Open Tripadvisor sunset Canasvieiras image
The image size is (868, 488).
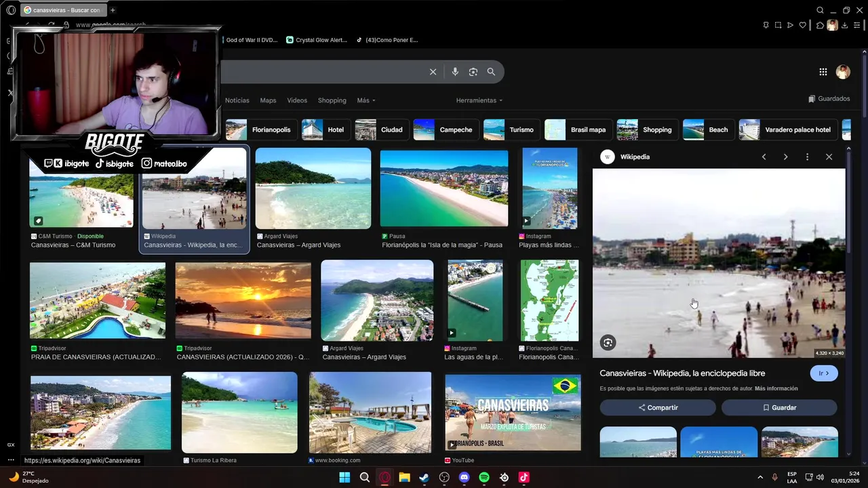pyautogui.click(x=243, y=301)
